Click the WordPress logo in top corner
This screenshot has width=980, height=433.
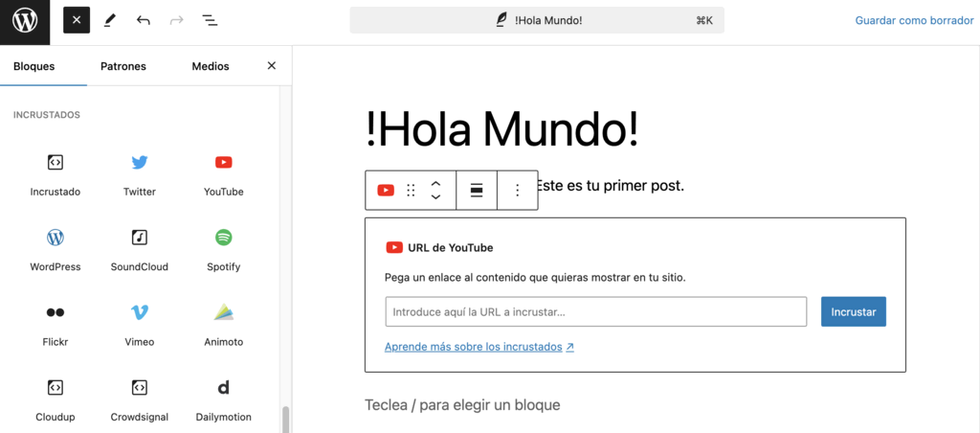(x=25, y=21)
